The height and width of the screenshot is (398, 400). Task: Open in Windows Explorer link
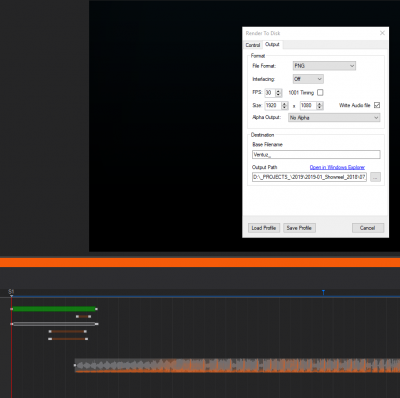point(337,167)
